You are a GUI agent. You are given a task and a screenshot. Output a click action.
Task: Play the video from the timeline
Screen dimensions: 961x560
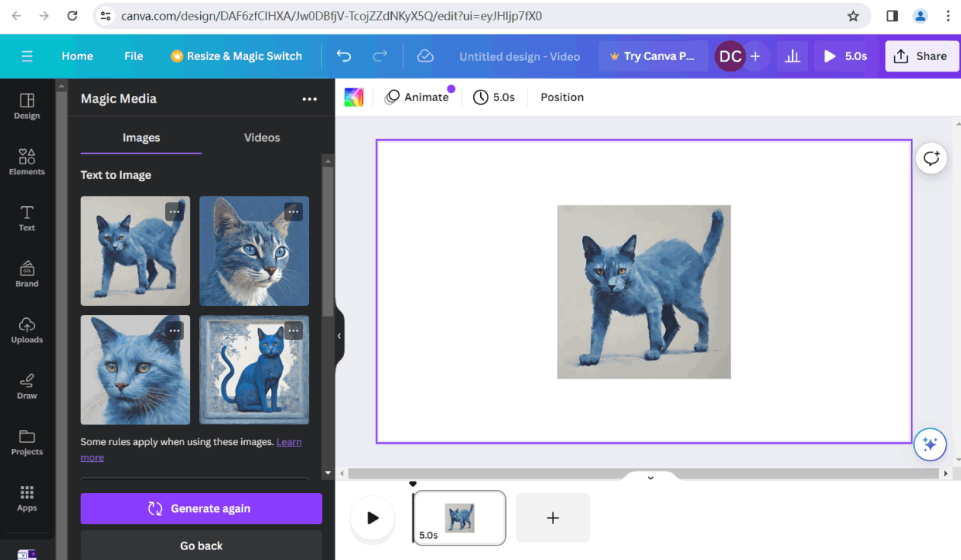372,518
